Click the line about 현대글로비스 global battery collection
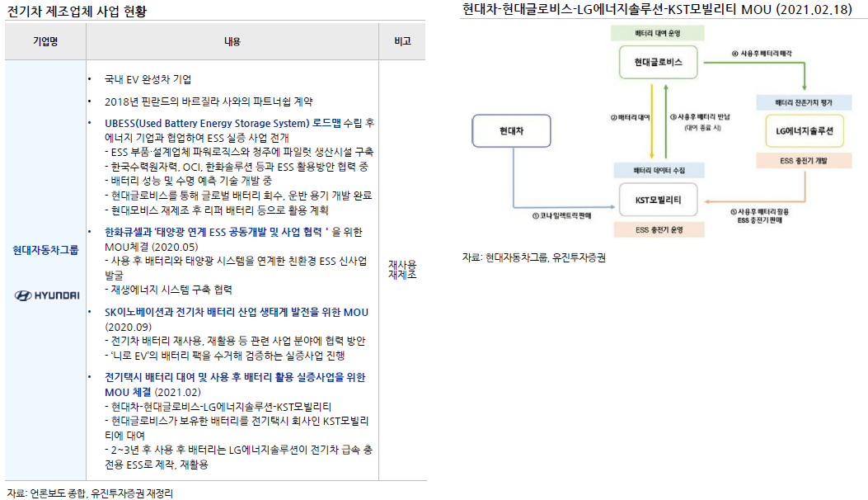 pyautogui.click(x=238, y=195)
